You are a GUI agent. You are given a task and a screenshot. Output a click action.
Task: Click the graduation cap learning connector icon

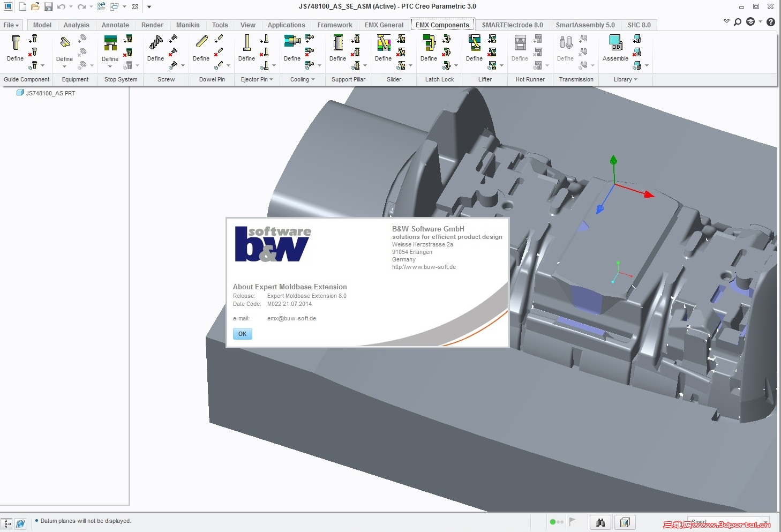(x=750, y=22)
